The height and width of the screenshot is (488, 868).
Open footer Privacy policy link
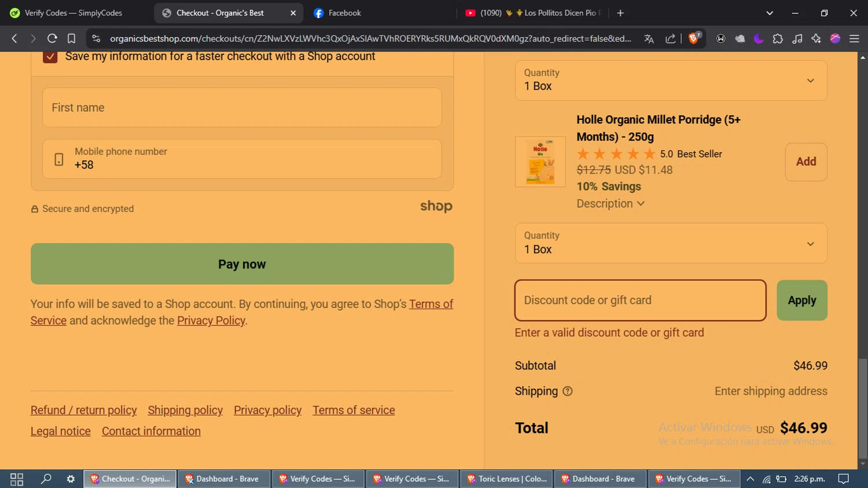[x=267, y=410]
